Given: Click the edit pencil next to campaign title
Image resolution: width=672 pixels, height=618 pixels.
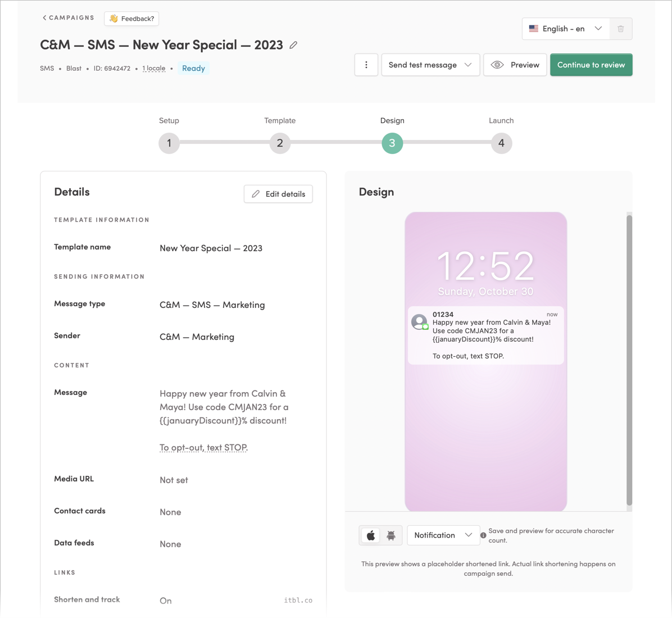Looking at the screenshot, I should (293, 45).
